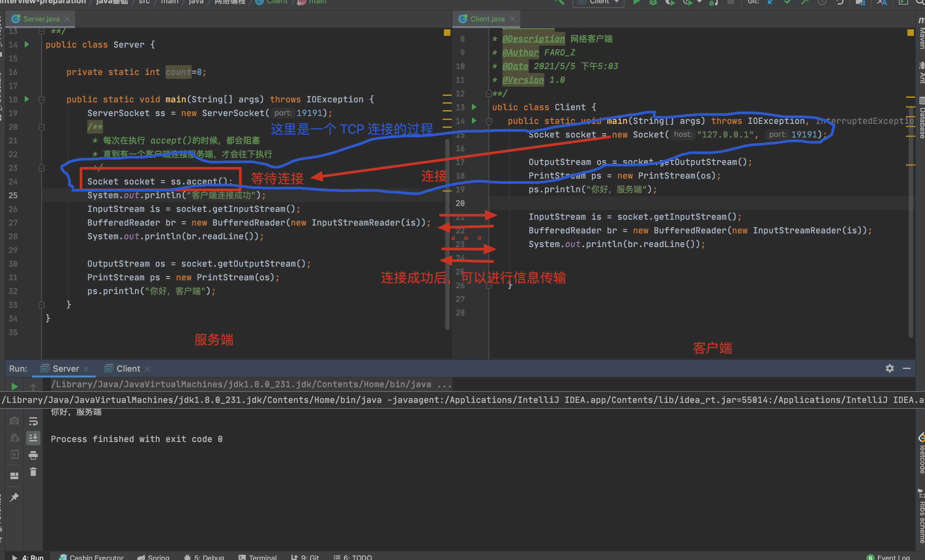Close the Client tab in Run panel
The height and width of the screenshot is (560, 925).
pos(147,369)
